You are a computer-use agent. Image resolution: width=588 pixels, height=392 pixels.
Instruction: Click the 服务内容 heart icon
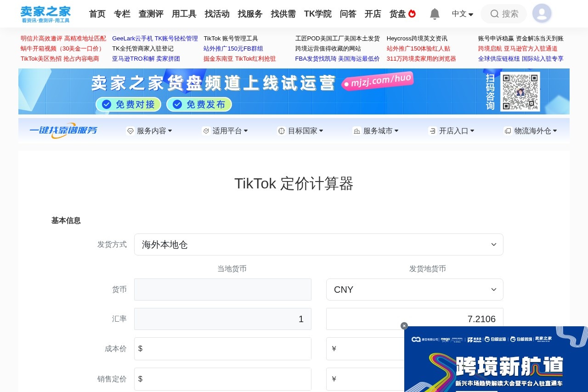pyautogui.click(x=130, y=131)
